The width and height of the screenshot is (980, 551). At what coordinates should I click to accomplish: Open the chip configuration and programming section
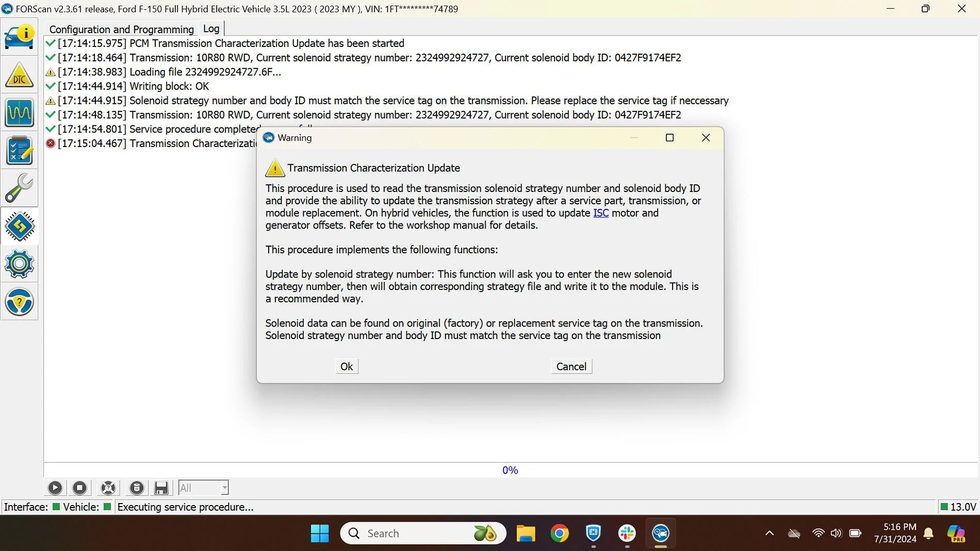click(x=19, y=226)
